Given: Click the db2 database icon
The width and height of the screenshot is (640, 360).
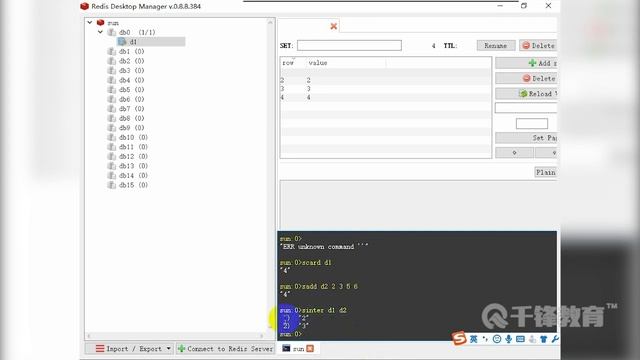Looking at the screenshot, I should (111, 61).
